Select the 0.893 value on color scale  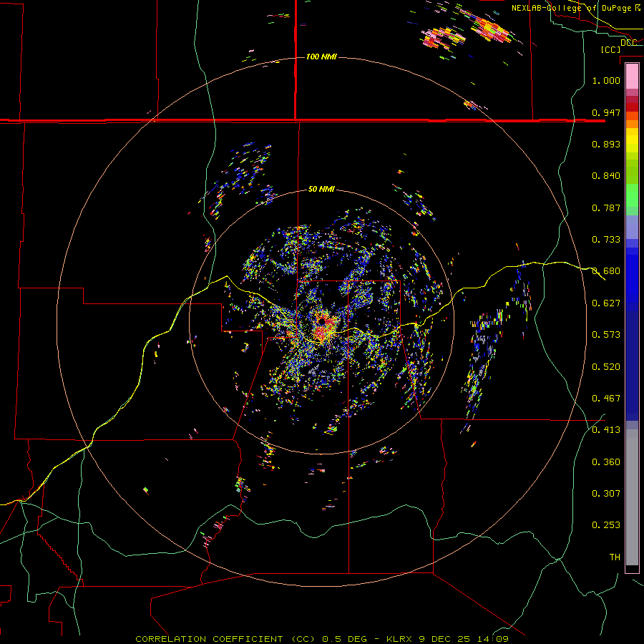[606, 144]
